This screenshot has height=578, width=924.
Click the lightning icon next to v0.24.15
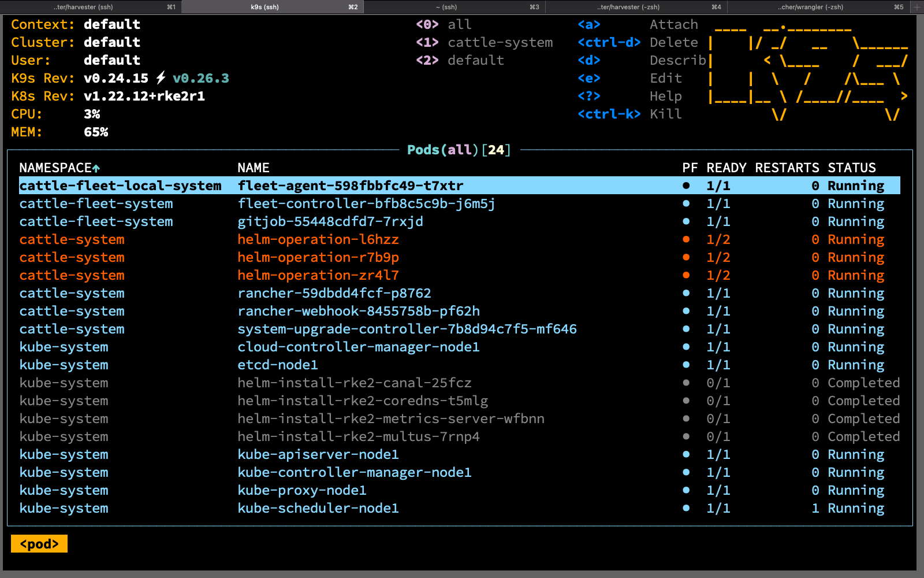click(x=161, y=78)
